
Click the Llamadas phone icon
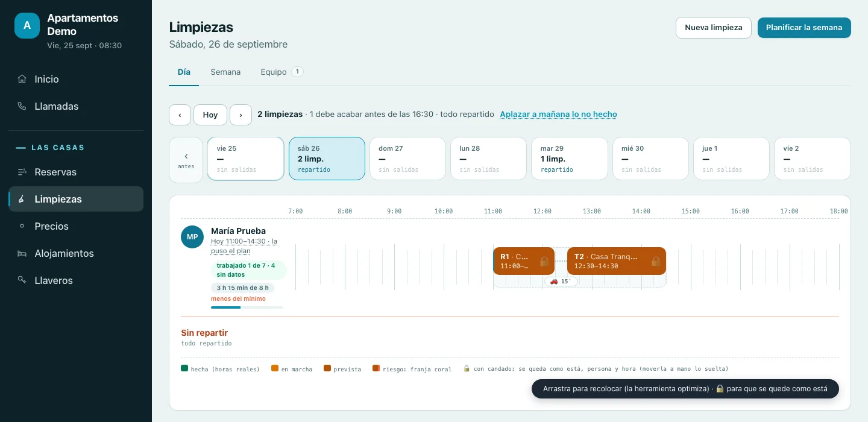click(x=22, y=106)
